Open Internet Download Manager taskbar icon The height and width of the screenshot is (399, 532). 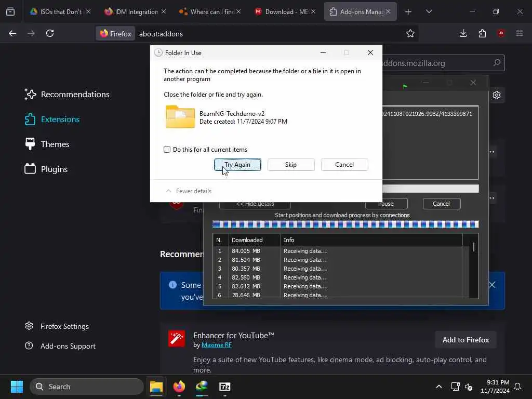(202, 387)
